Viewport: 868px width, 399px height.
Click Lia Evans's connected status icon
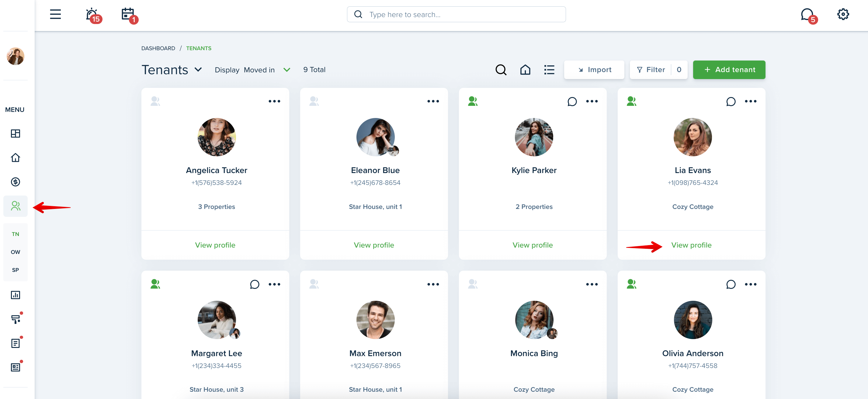pyautogui.click(x=631, y=101)
